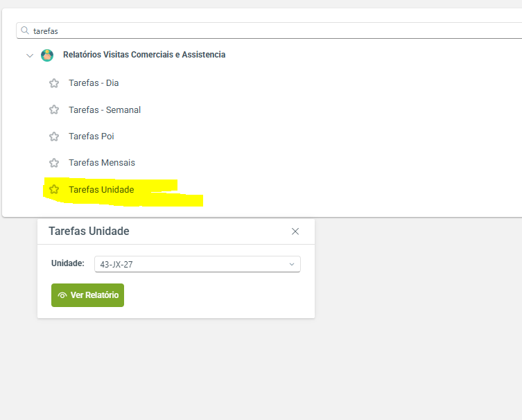
Task: Favorite Tarefas - Dia with its star
Action: point(54,83)
